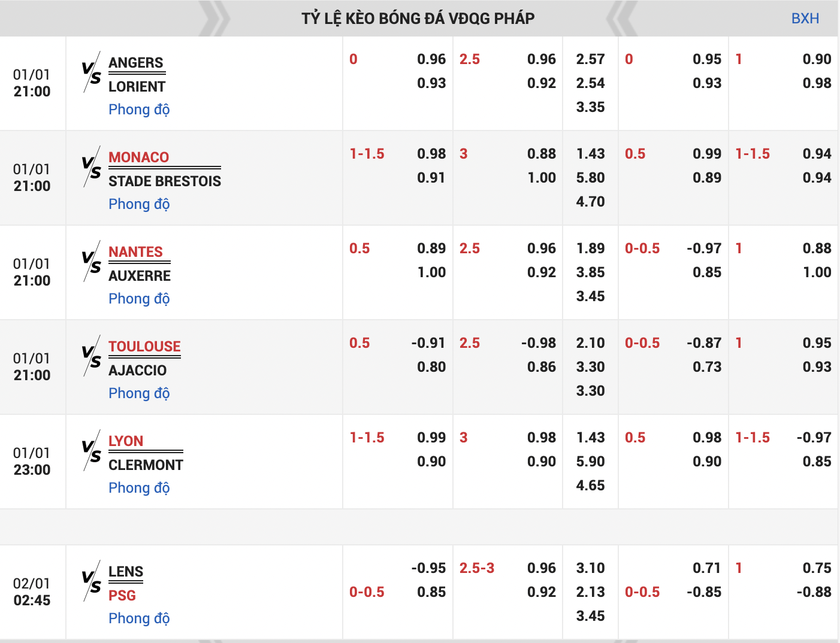Screen dimensions: 840x643
Task: Click Angers match draw odds 3.35
Action: pos(590,107)
